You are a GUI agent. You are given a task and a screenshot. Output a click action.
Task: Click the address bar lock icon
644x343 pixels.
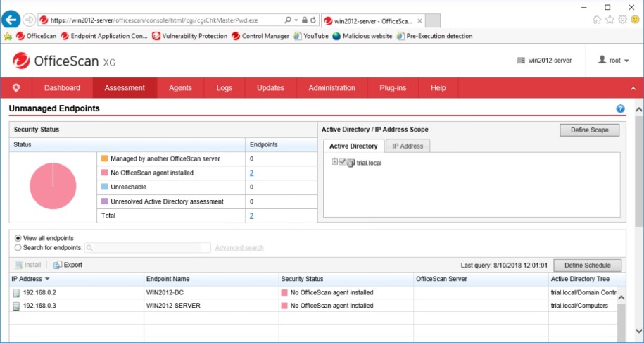point(304,20)
